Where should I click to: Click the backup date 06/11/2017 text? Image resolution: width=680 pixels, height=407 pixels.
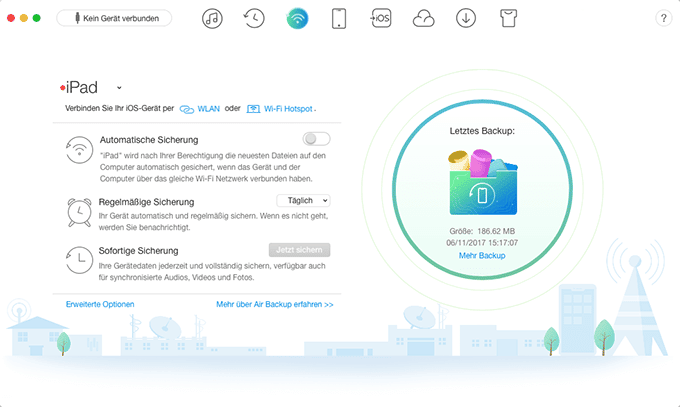(482, 243)
